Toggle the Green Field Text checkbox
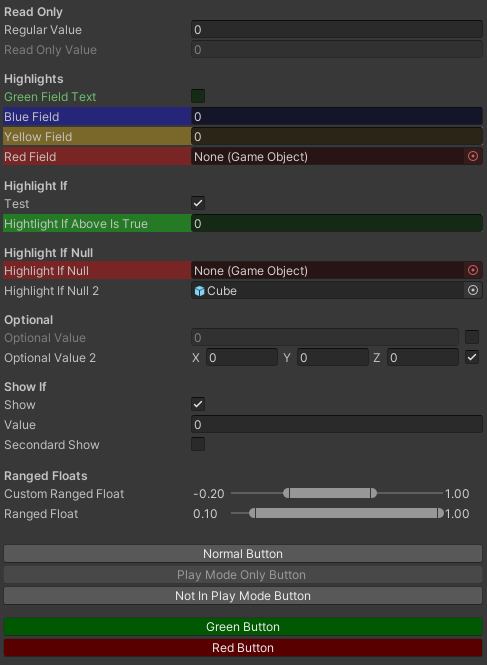This screenshot has height=665, width=487. click(x=198, y=96)
